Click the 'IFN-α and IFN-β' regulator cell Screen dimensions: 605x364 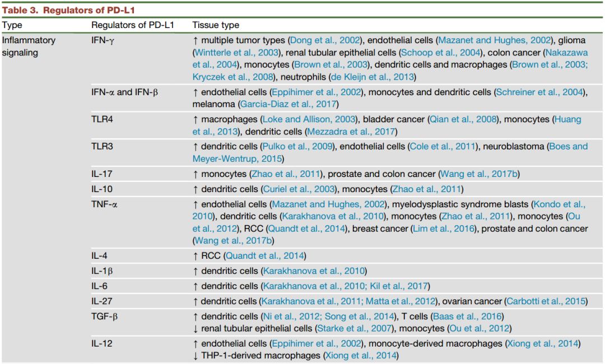[124, 92]
